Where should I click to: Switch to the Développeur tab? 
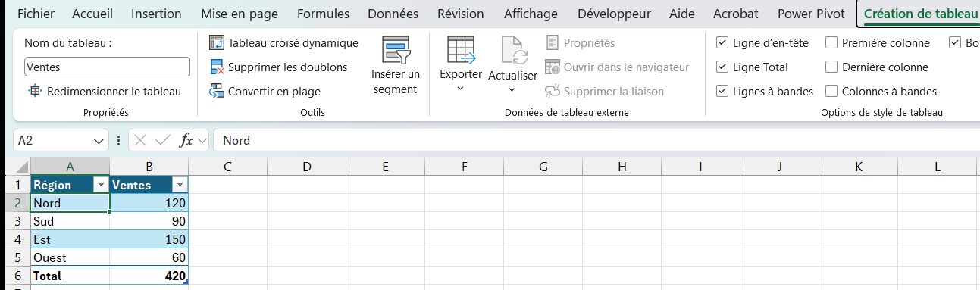click(x=614, y=14)
